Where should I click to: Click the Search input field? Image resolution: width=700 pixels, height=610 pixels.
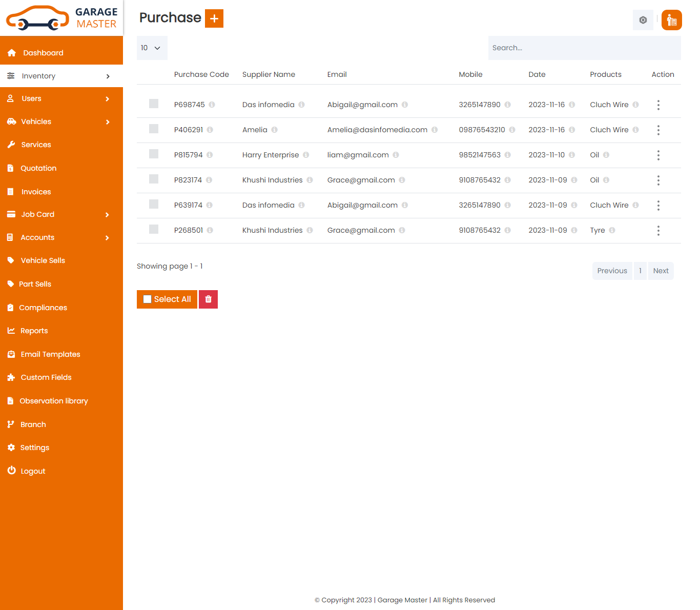pyautogui.click(x=584, y=48)
